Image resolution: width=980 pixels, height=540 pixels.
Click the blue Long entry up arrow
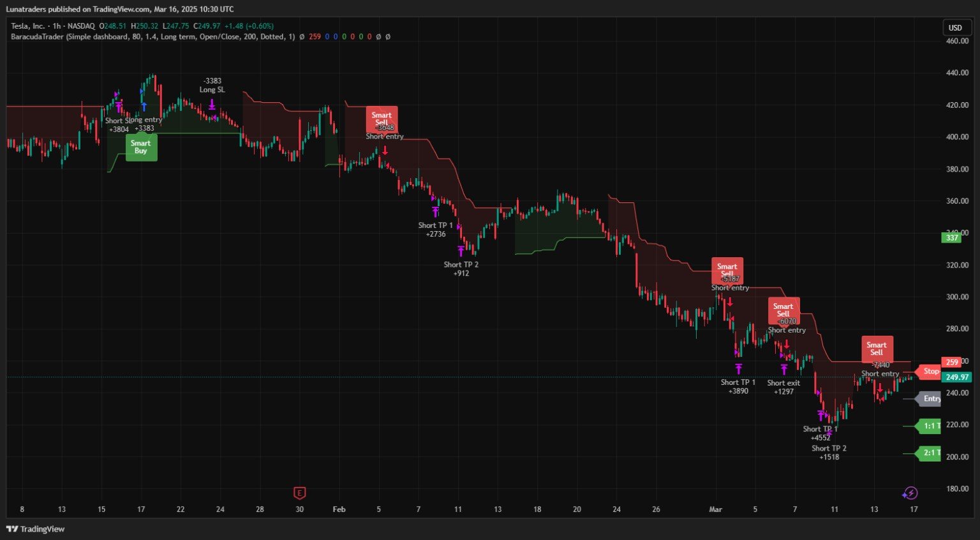point(144,107)
